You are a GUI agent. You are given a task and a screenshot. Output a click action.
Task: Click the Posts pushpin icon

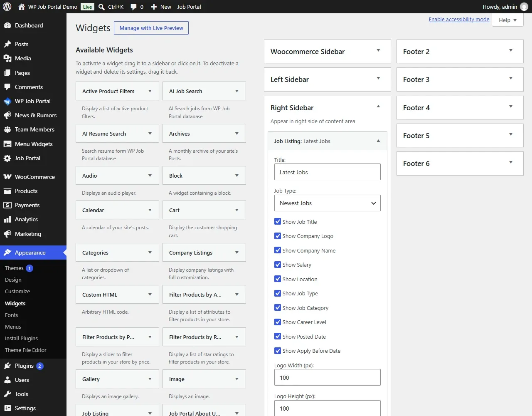(x=7, y=44)
